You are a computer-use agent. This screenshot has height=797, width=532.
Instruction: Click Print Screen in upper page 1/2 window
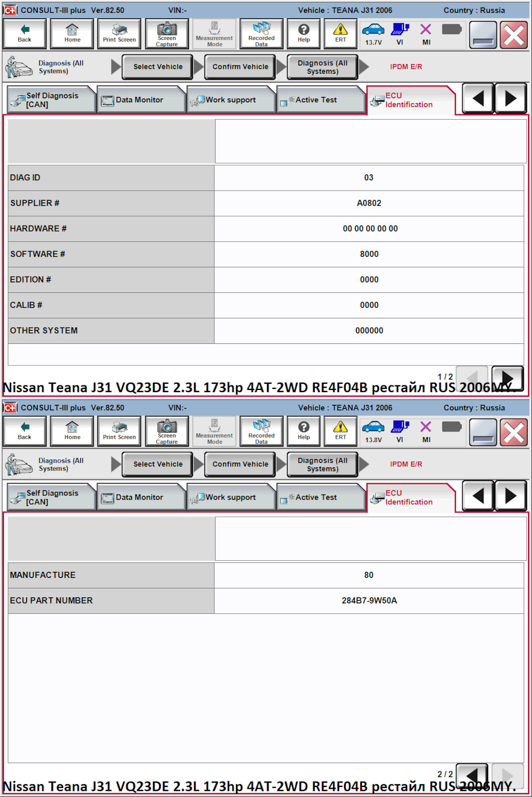click(119, 33)
